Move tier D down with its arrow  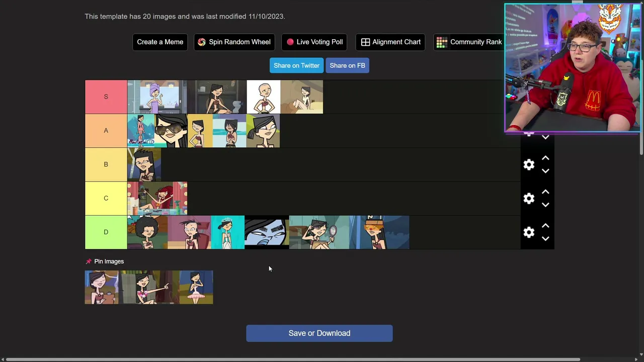click(545, 238)
